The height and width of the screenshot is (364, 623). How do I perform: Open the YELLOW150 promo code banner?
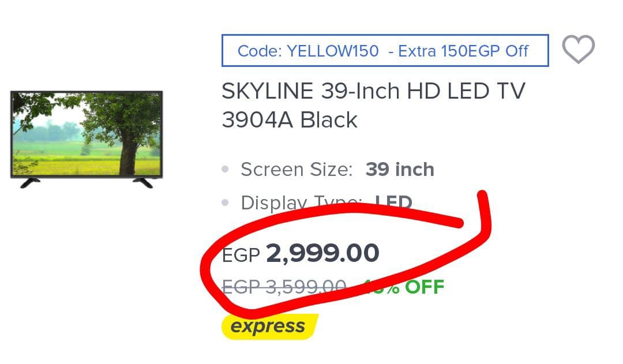(x=385, y=51)
